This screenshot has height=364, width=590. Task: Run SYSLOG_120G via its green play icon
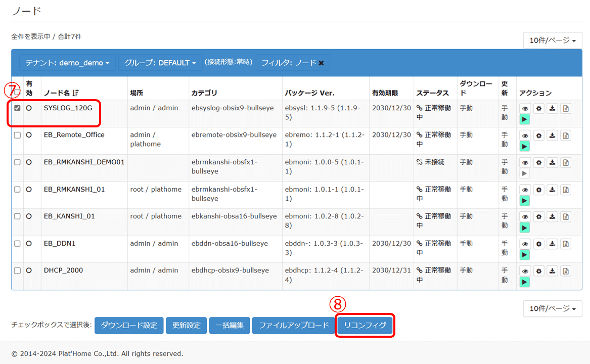point(524,119)
